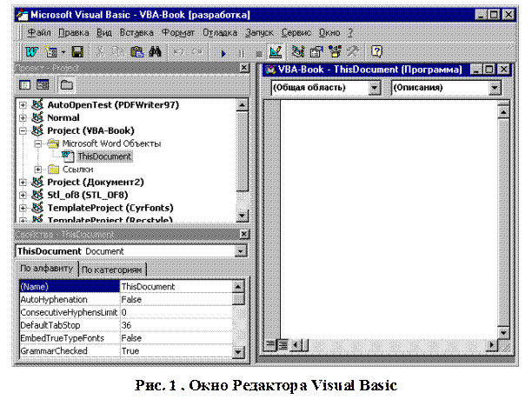This screenshot has height=406, width=532.
Task: Click properties list scroll down arrow
Action: [x=238, y=352]
